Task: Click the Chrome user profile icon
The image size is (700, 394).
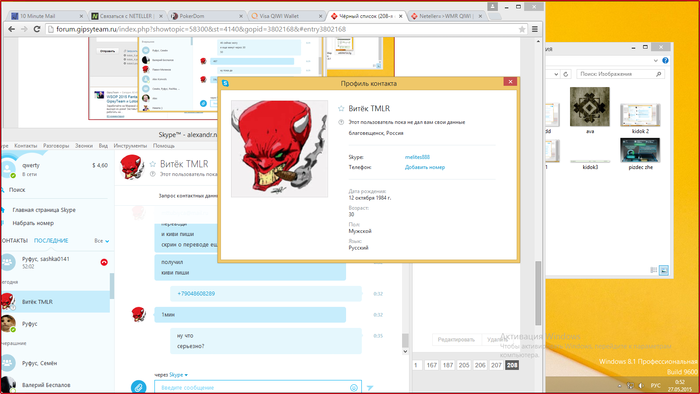Action: [492, 6]
